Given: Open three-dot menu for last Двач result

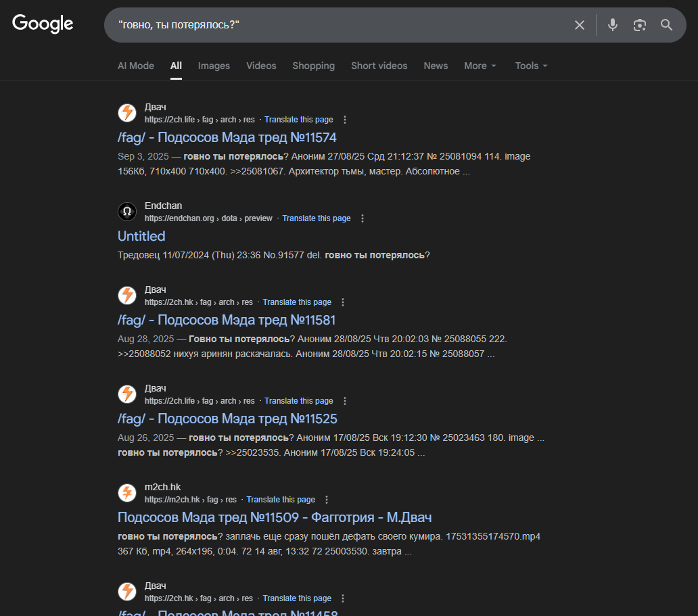Looking at the screenshot, I should [343, 598].
